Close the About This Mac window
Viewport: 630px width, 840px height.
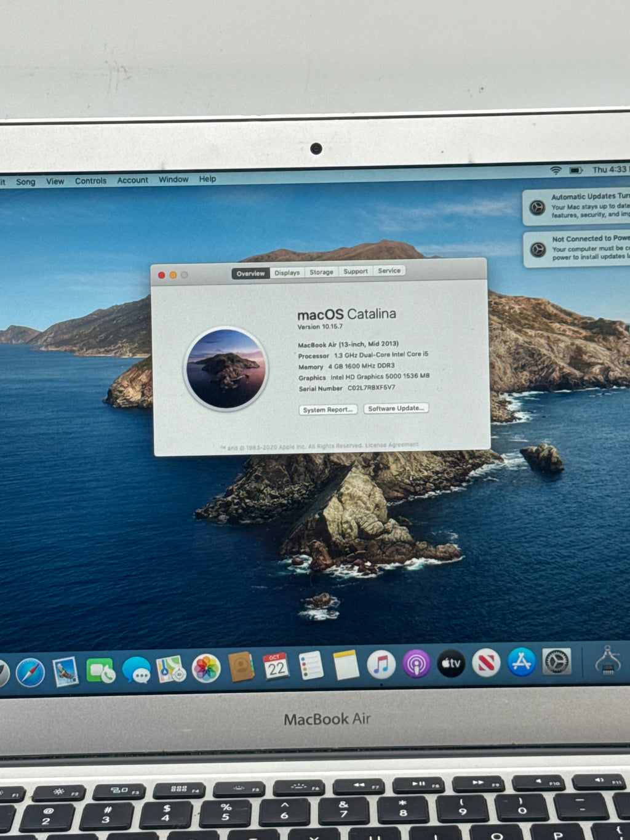tap(161, 275)
